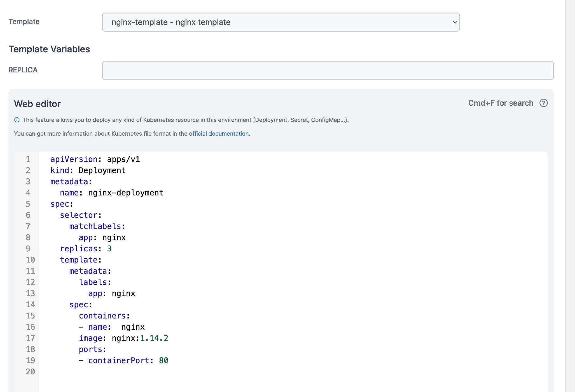Open the official documentation link
The image size is (575, 392).
click(219, 134)
